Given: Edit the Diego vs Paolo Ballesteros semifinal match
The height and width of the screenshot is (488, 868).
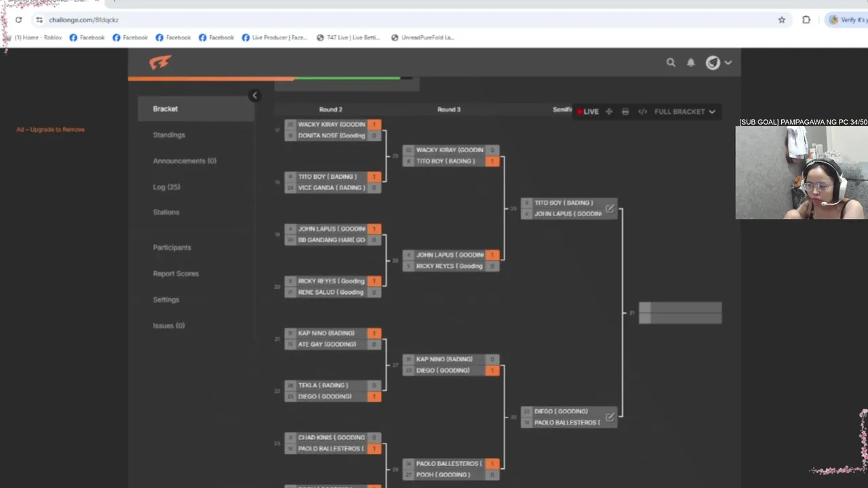Looking at the screenshot, I should tap(610, 417).
